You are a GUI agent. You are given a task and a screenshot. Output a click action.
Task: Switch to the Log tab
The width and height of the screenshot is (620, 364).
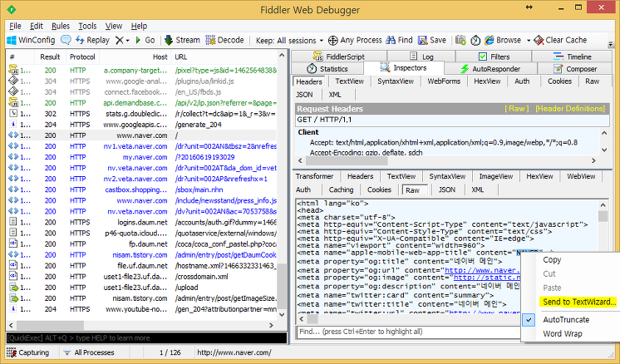[421, 57]
